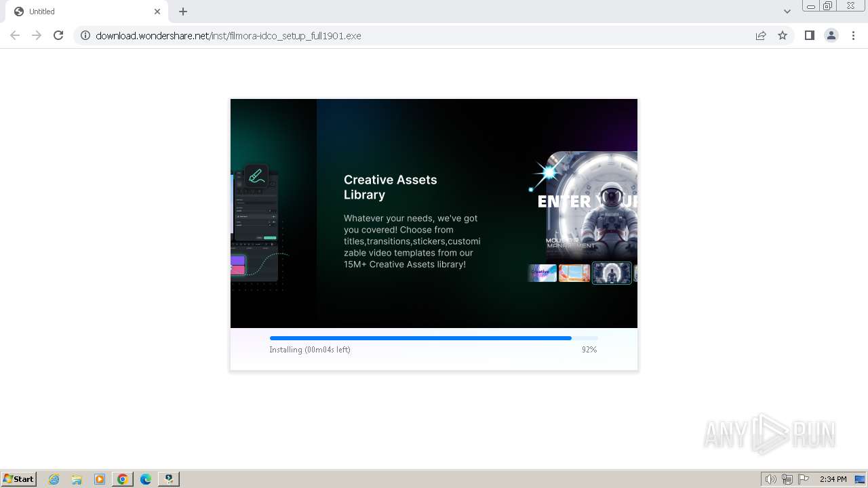Click the Filmora pen tool icon
This screenshot has height=488, width=868.
[x=256, y=176]
